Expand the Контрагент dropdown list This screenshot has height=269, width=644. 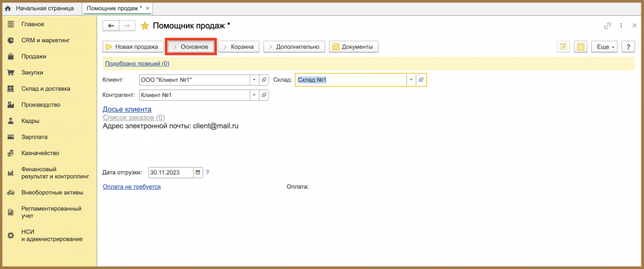[x=254, y=95]
